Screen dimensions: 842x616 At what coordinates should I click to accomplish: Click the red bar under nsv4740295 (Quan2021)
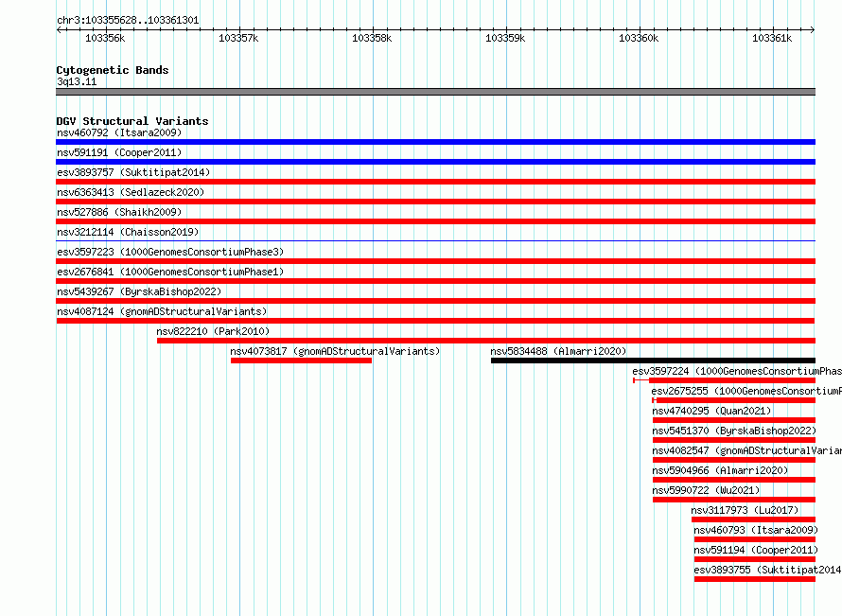coord(734,420)
